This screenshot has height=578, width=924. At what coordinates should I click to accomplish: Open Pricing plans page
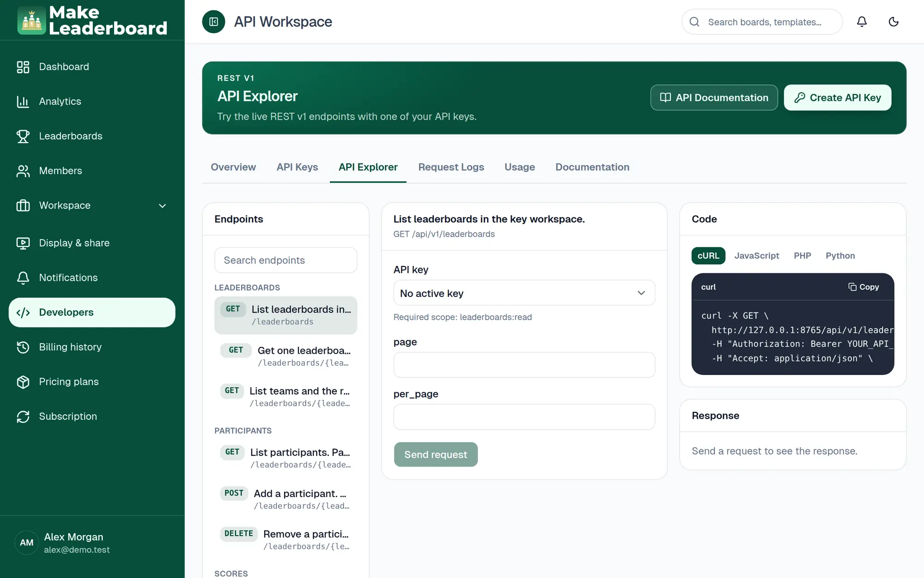(92, 382)
